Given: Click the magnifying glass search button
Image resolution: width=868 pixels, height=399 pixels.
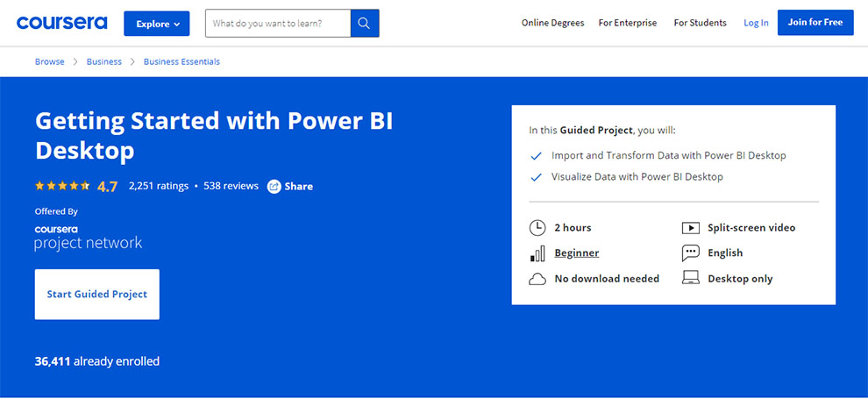Looking at the screenshot, I should pos(364,24).
